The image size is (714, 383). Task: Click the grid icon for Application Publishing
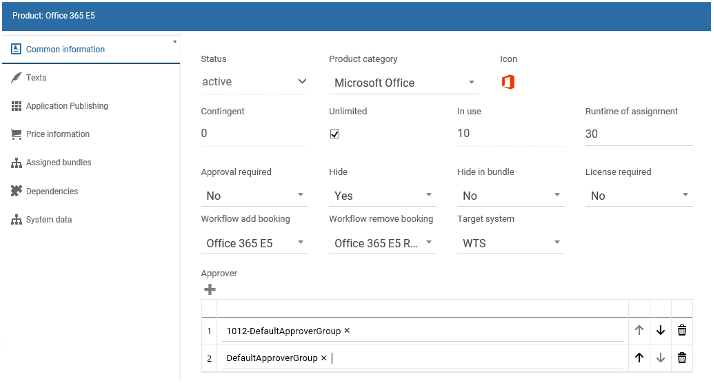[x=16, y=106]
